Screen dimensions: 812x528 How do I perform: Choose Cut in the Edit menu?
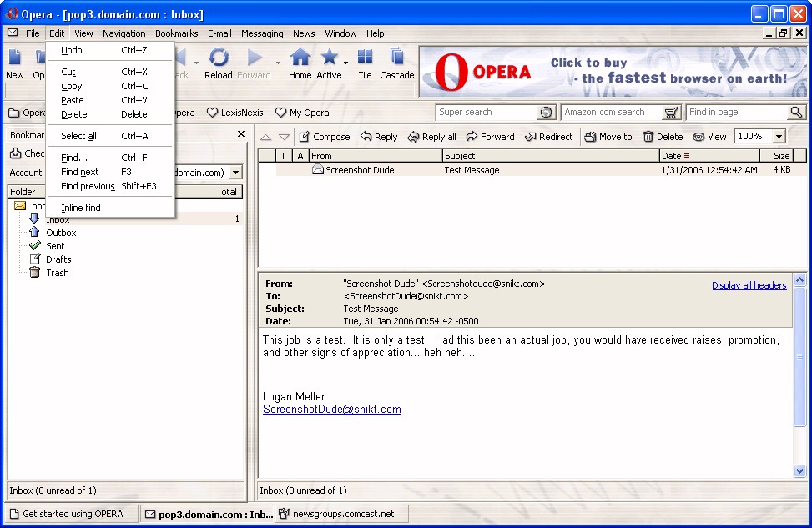[110, 72]
